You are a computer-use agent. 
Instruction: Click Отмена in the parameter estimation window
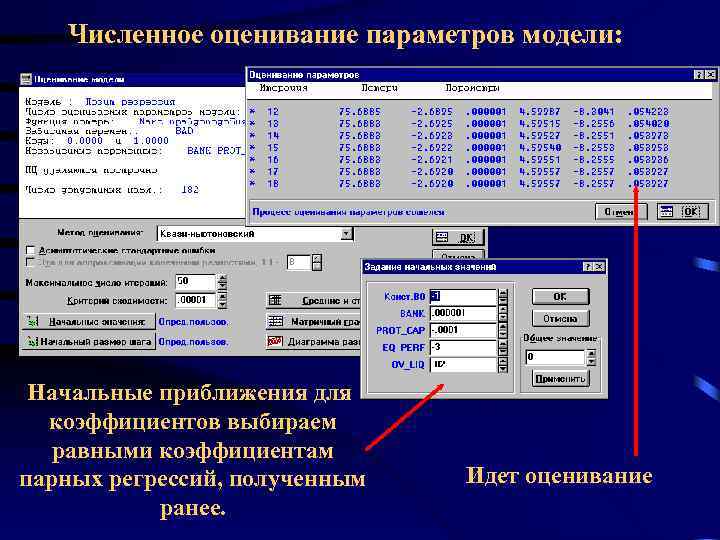(x=621, y=212)
